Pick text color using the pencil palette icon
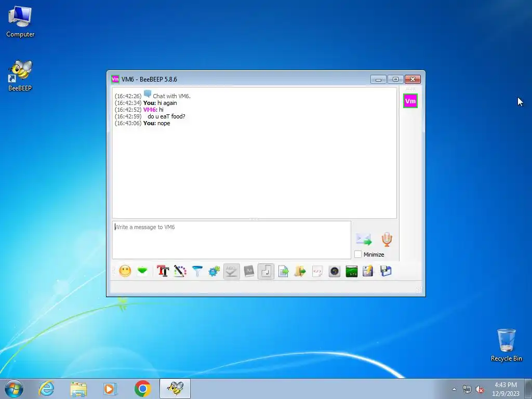 coord(180,271)
